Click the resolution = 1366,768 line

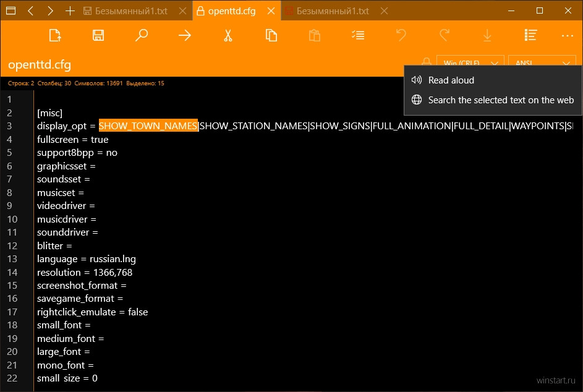point(85,272)
